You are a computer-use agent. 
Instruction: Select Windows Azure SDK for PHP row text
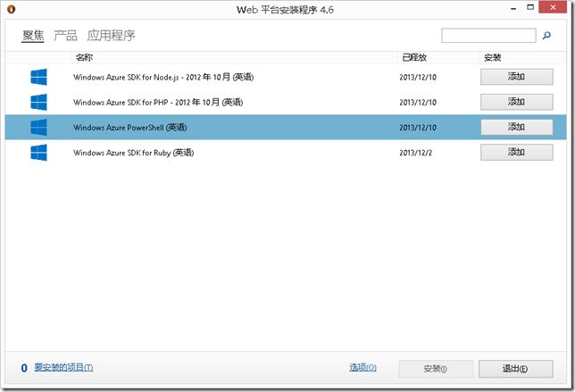[x=158, y=102]
